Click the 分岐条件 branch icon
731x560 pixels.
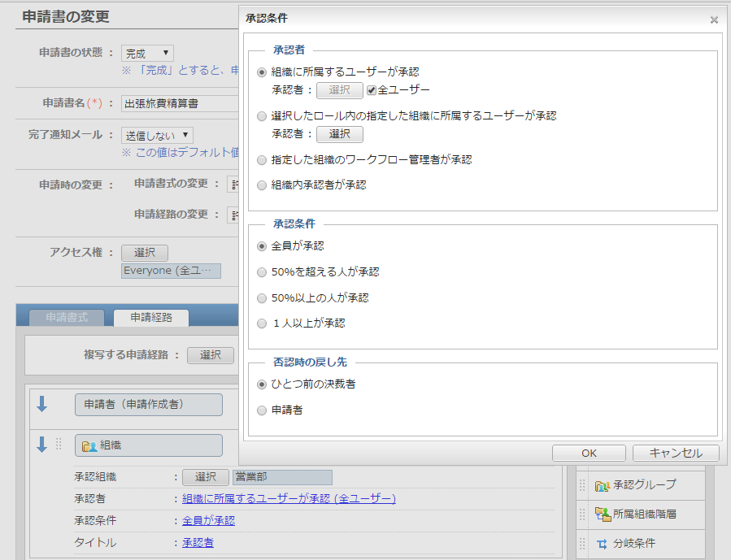pos(603,543)
